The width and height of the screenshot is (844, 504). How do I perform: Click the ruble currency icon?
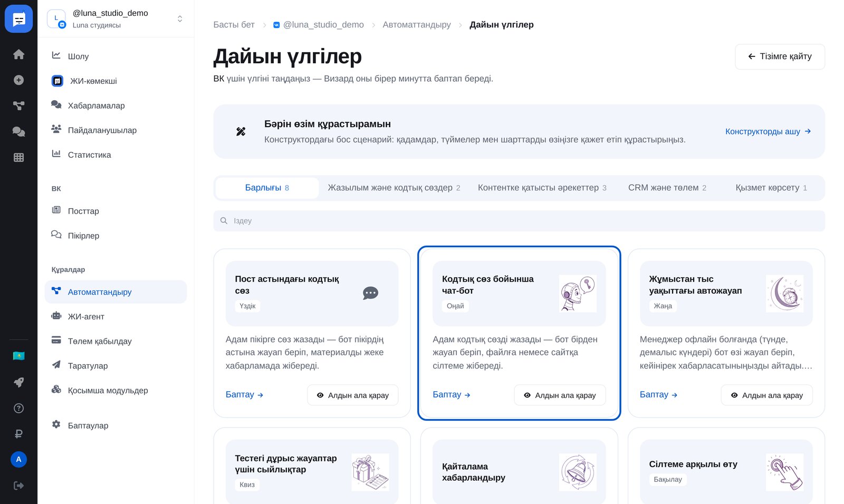(x=18, y=434)
